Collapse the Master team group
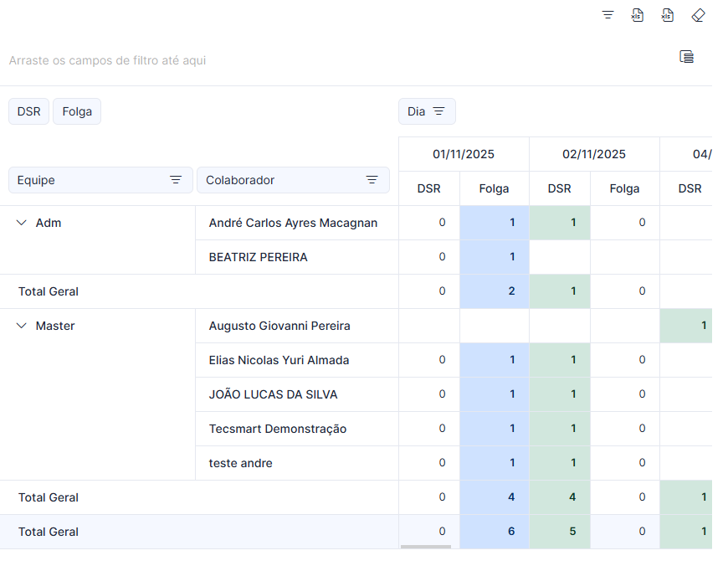Viewport: 728px width, 566px height. (x=22, y=326)
